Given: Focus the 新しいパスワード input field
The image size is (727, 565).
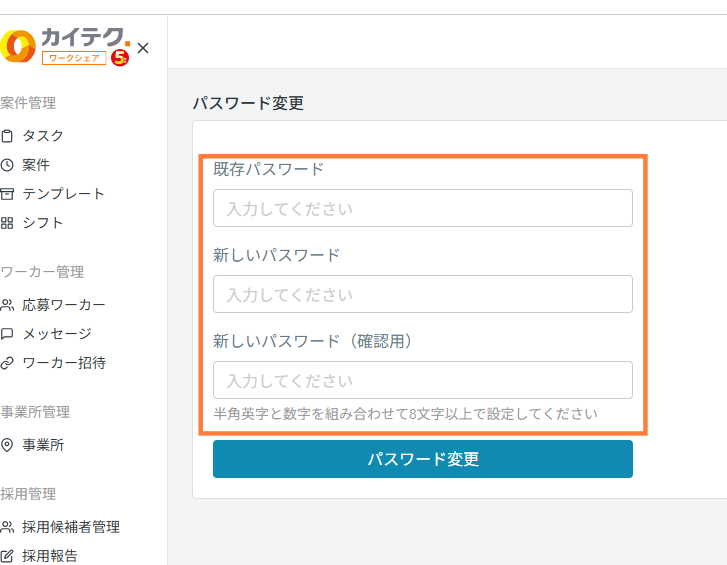Looking at the screenshot, I should [x=423, y=294].
